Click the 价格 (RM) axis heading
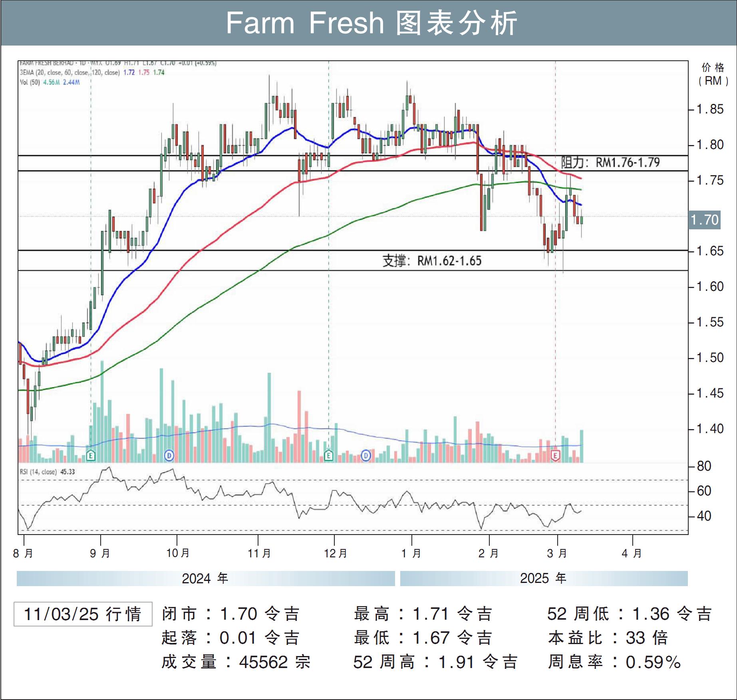Image resolution: width=737 pixels, height=700 pixels. coord(713,74)
